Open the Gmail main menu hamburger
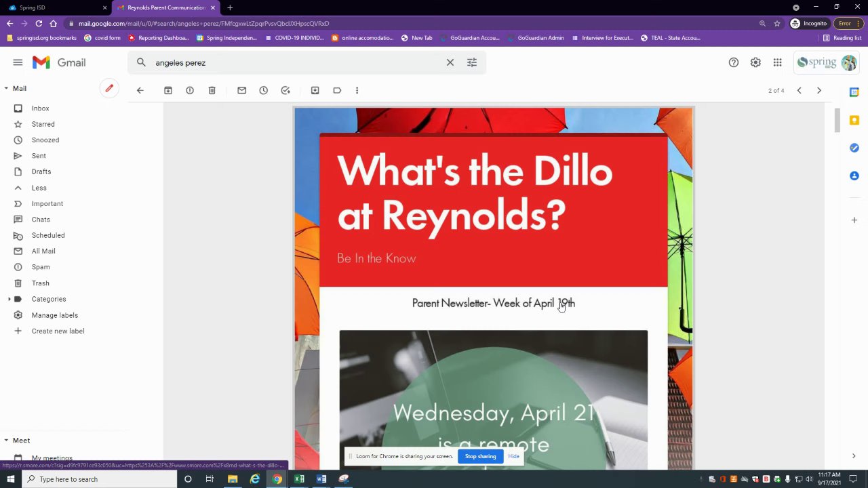This screenshot has height=488, width=868. click(x=18, y=62)
